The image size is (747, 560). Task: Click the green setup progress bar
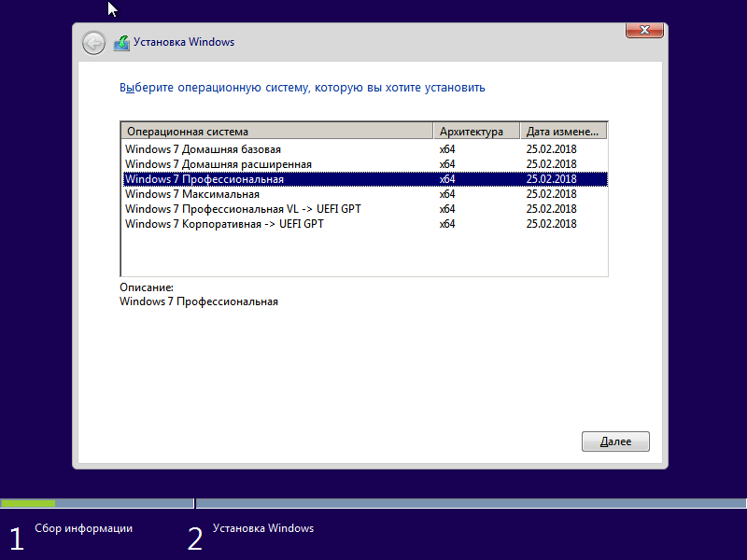click(28, 503)
